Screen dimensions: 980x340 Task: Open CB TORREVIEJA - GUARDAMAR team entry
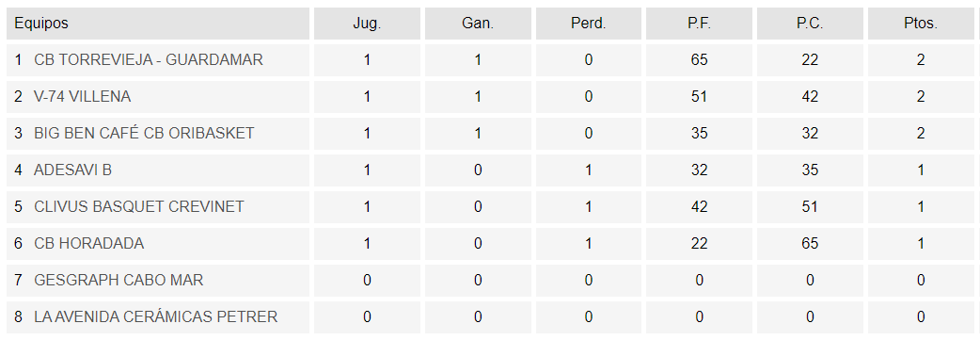click(x=149, y=60)
